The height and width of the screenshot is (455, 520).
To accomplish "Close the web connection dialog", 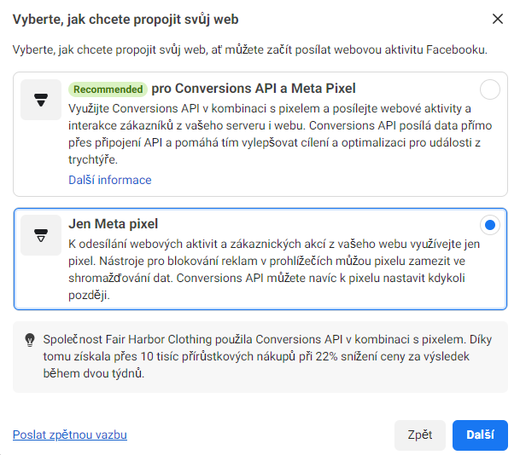I will pos(497,19).
